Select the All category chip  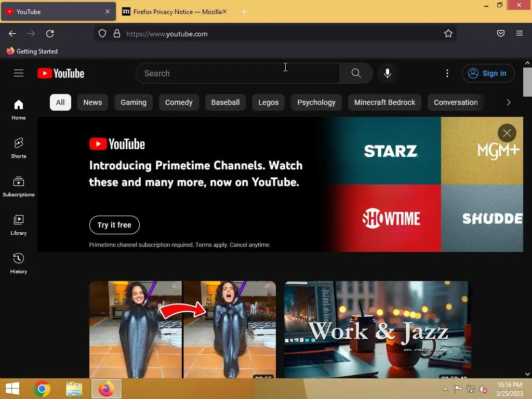pyautogui.click(x=60, y=102)
